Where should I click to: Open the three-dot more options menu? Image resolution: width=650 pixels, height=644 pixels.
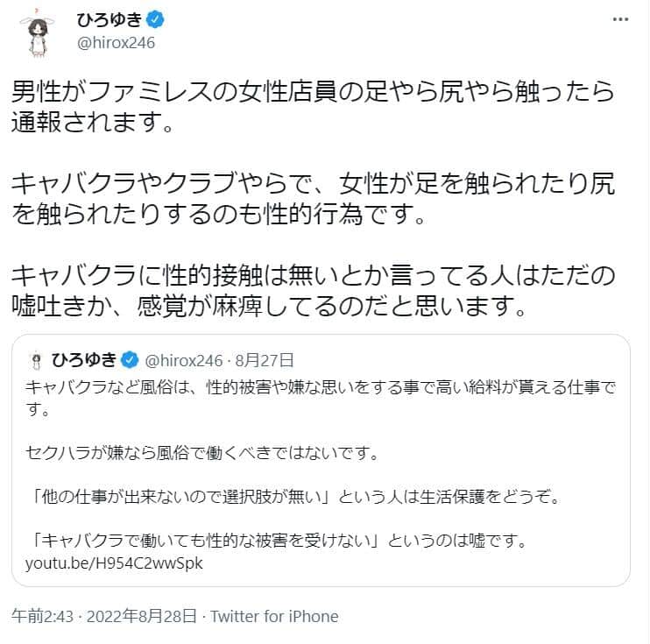coord(618,21)
